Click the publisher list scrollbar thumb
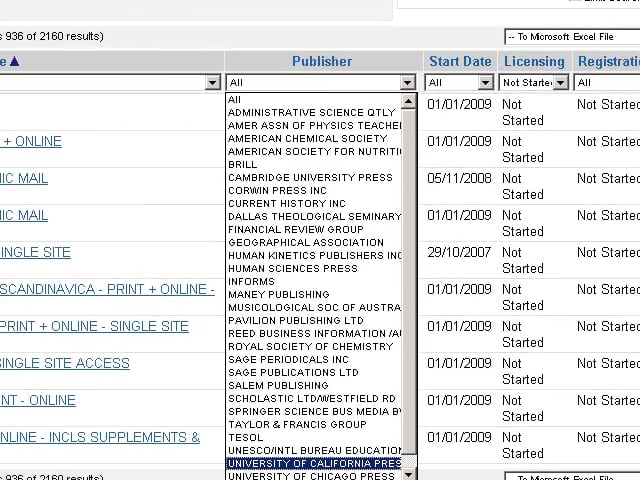This screenshot has width=640, height=480. point(409,282)
